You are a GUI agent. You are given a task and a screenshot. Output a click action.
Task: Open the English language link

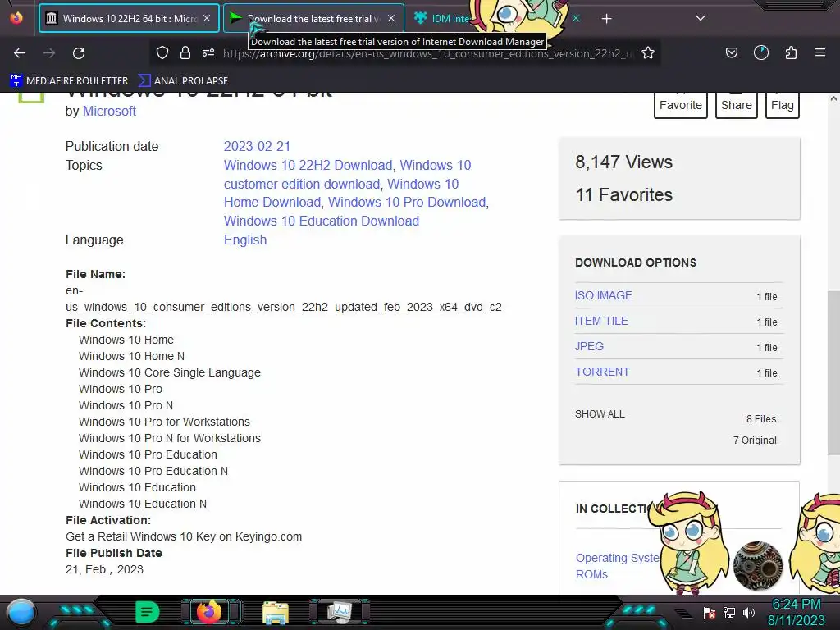(x=244, y=240)
